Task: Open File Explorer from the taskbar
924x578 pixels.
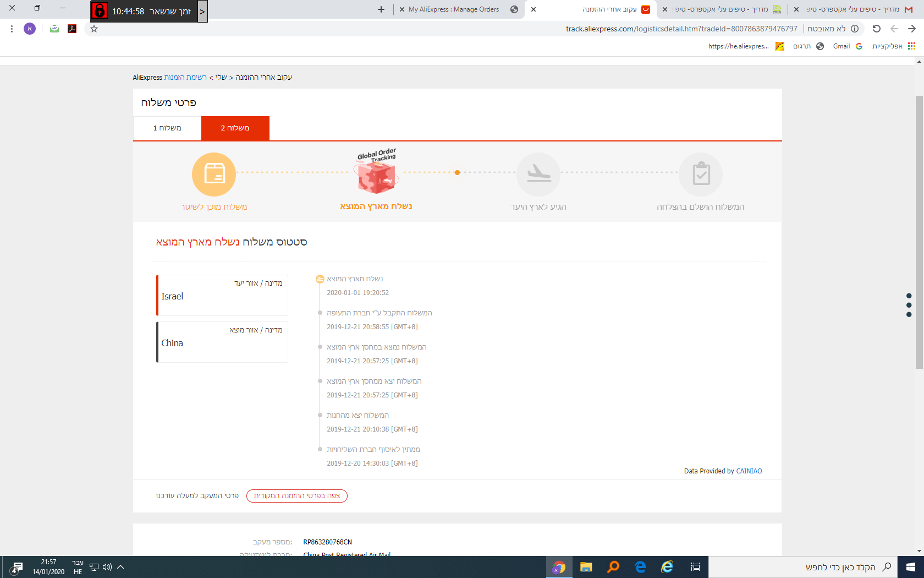Action: (586, 567)
